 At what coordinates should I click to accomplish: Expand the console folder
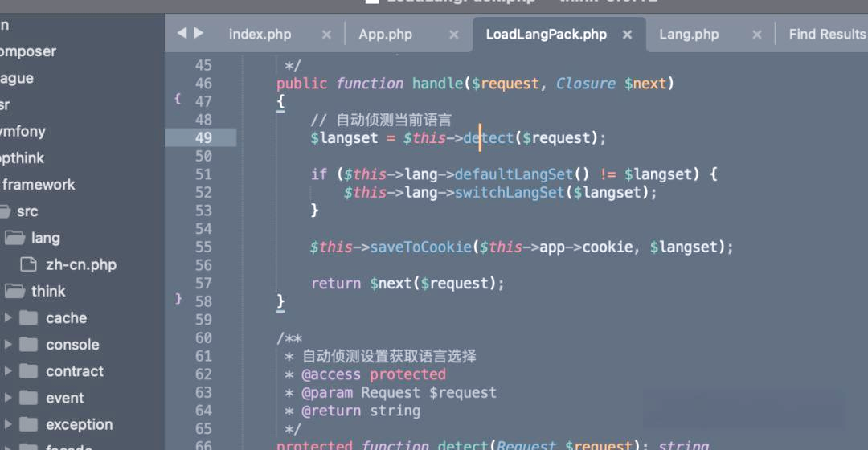pos(8,344)
